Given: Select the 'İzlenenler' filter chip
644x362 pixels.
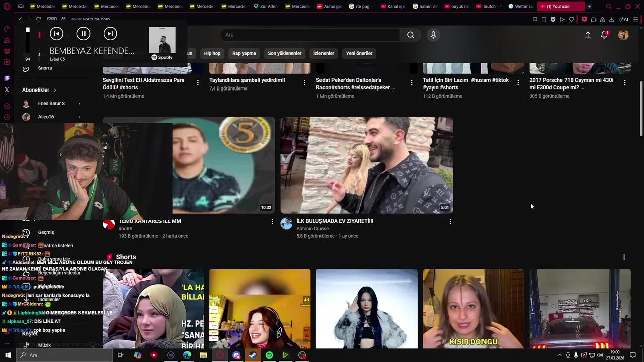Looking at the screenshot, I should pyautogui.click(x=324, y=53).
